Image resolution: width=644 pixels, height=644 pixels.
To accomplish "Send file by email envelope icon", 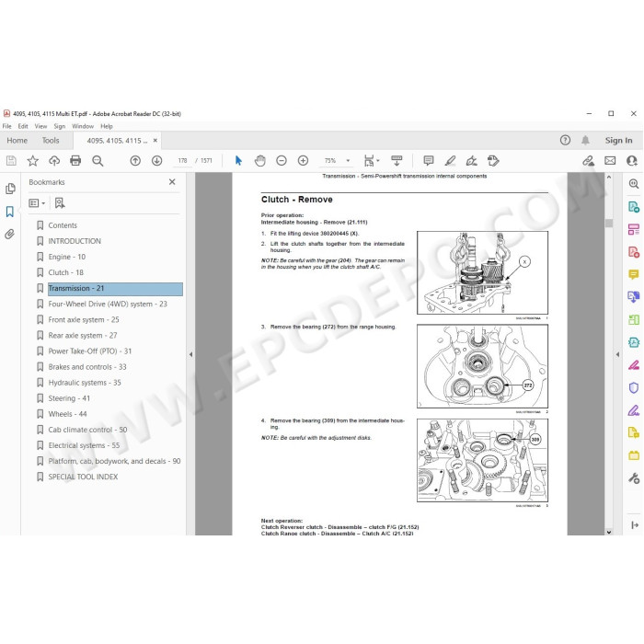I will point(610,161).
